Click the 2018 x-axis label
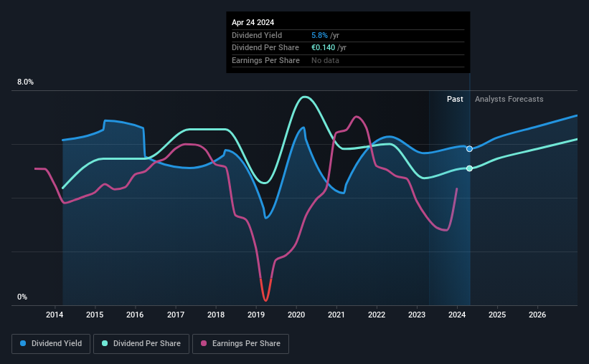This screenshot has height=364, width=589. coord(216,315)
